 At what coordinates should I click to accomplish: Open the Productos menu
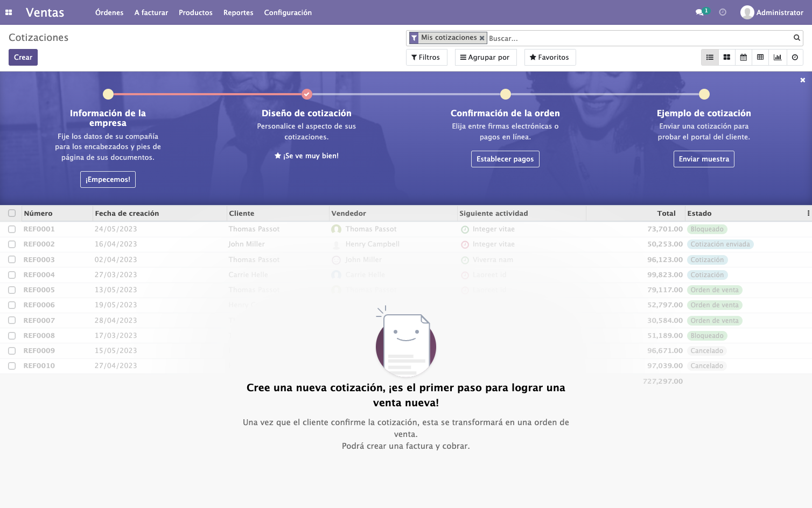coord(195,12)
